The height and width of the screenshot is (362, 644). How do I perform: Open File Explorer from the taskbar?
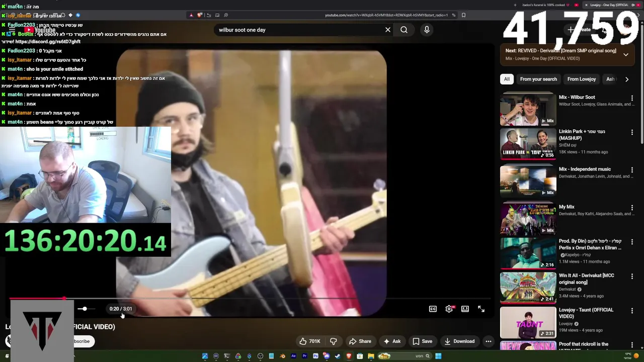click(371, 356)
